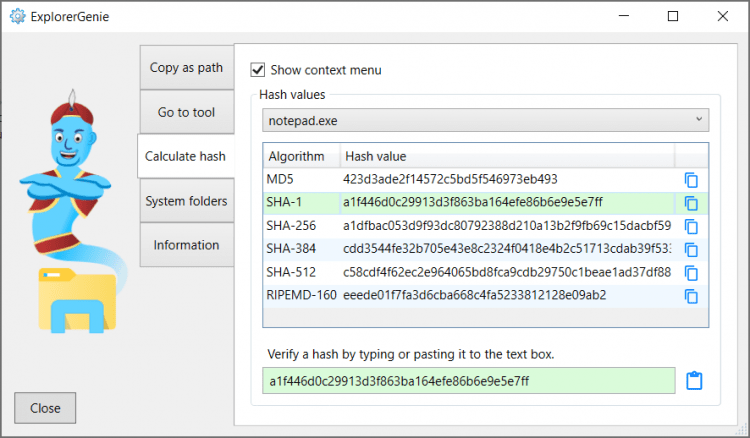
Task: Copy the SHA-1 hash value
Action: (x=691, y=203)
